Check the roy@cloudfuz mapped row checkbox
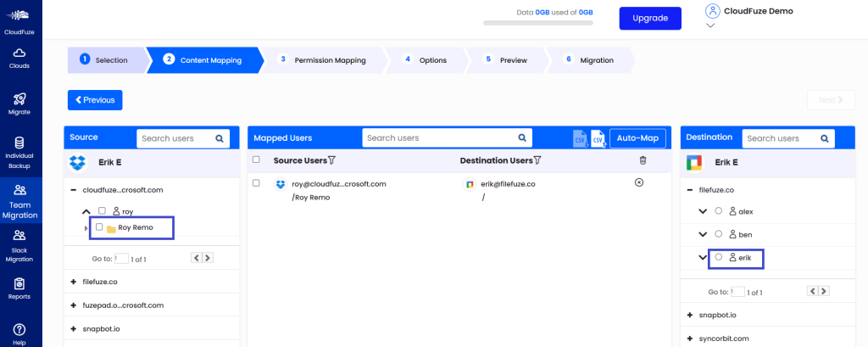This screenshot has height=347, width=868. [x=256, y=183]
